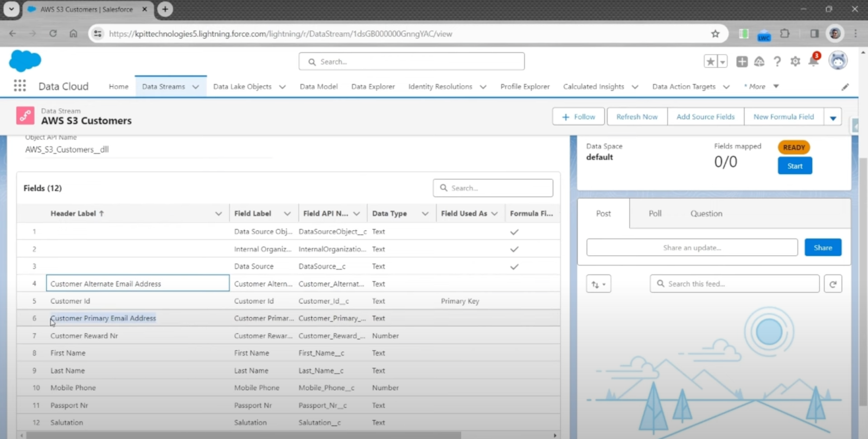Open Field Used As column menu chevron
The height and width of the screenshot is (439, 868).
pyautogui.click(x=494, y=214)
